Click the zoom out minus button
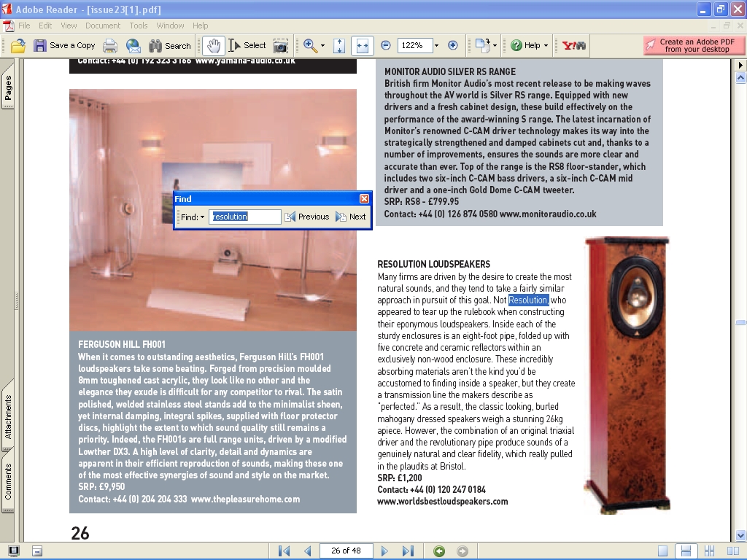This screenshot has height=560, width=747. [x=386, y=45]
